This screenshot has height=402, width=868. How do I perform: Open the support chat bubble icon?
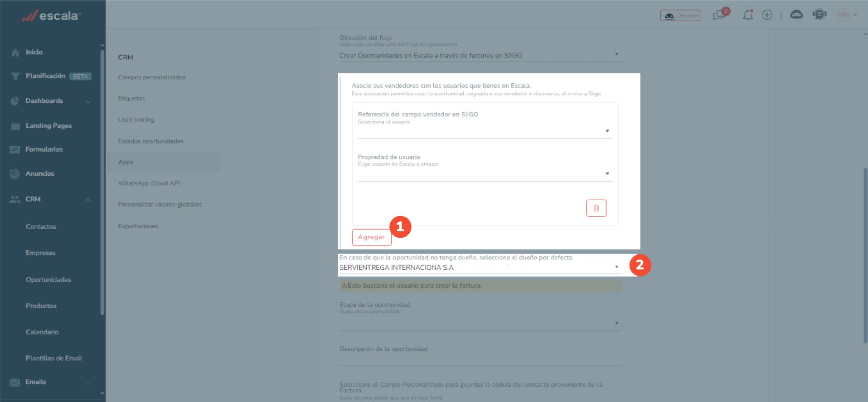click(820, 14)
